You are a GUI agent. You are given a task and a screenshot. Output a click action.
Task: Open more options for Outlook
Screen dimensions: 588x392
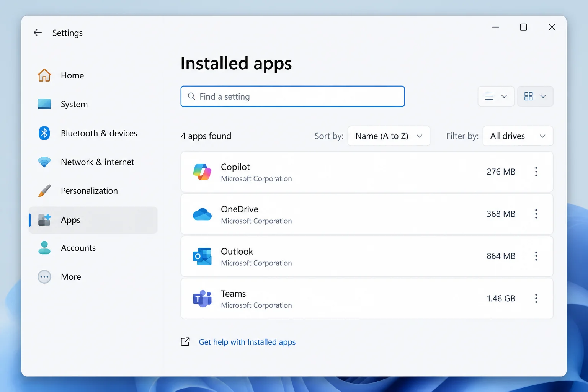pyautogui.click(x=536, y=256)
